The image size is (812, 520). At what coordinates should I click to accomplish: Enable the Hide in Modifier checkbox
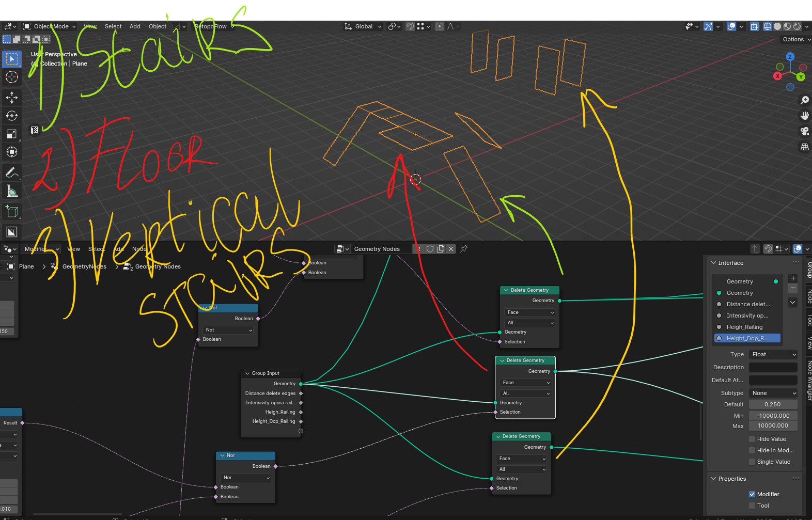752,450
